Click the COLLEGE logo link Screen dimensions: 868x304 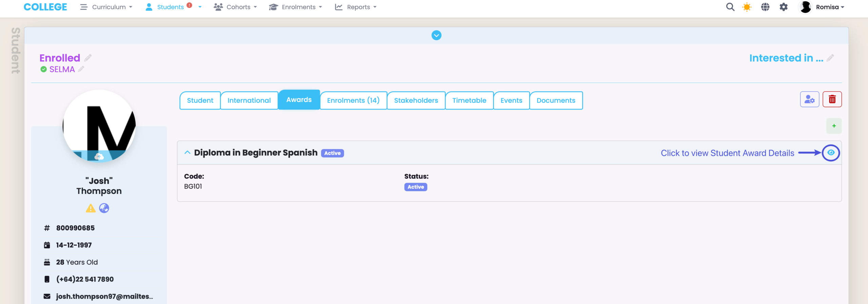45,7
